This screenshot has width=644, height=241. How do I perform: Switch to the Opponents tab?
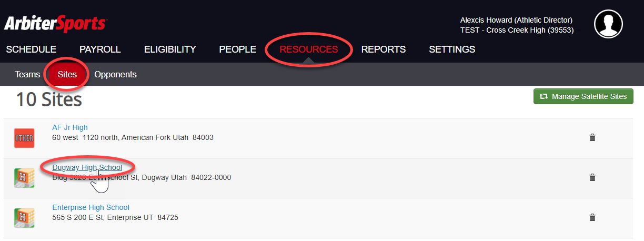[115, 74]
